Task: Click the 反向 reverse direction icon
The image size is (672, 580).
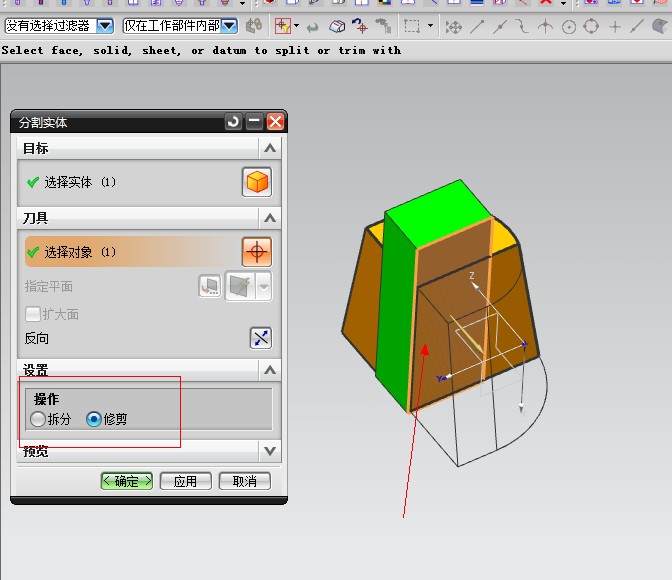Action: 261,338
